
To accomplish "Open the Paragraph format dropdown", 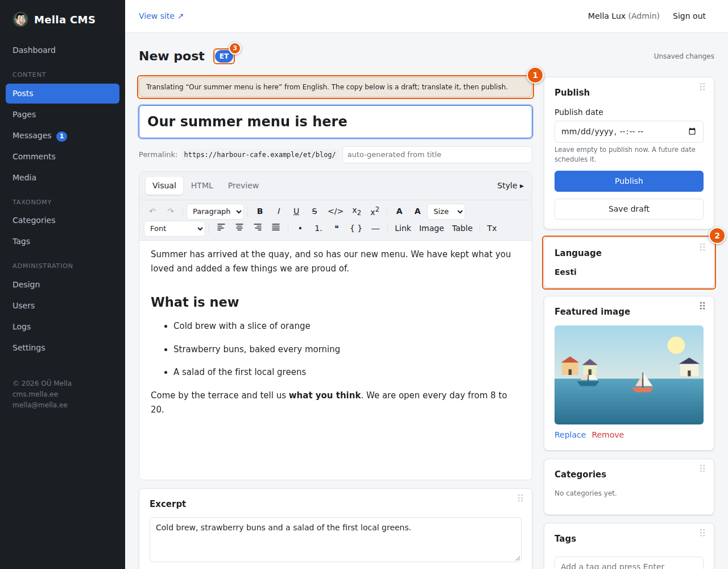I will [215, 212].
